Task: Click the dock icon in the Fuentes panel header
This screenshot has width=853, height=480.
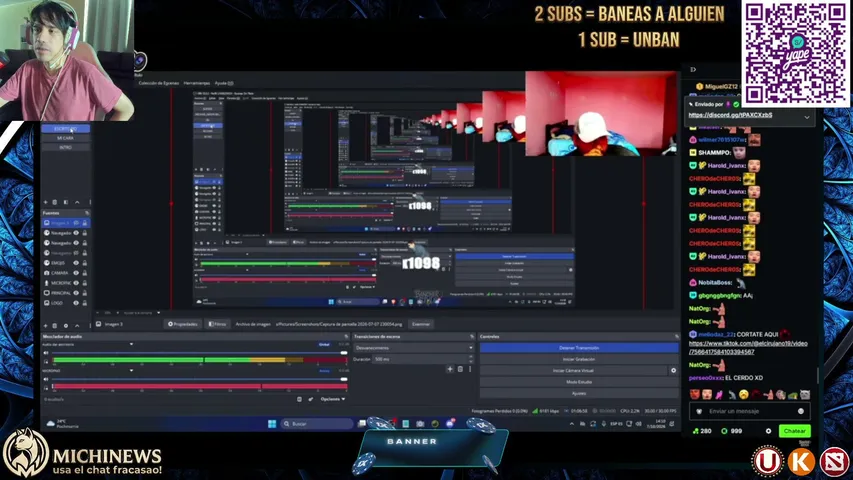Action: [86, 213]
